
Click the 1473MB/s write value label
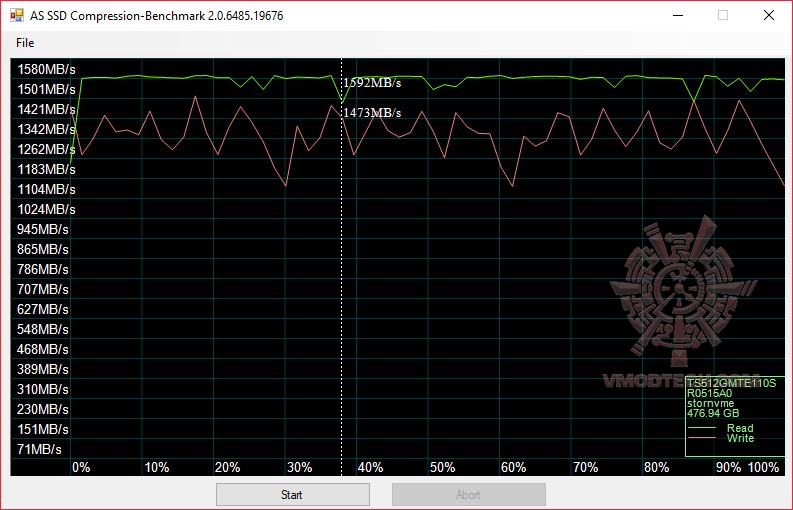pos(372,113)
